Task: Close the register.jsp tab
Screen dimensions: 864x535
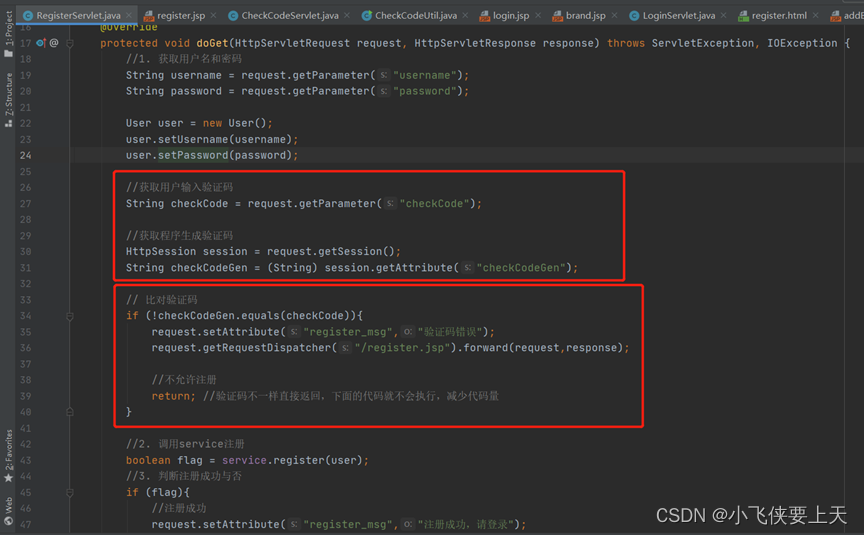Action: click(213, 15)
